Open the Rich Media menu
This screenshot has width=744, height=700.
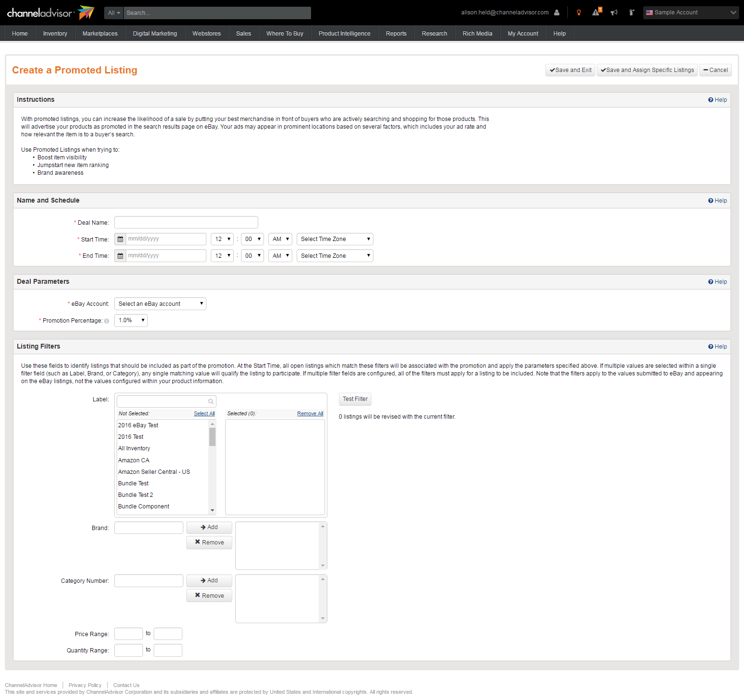point(478,34)
